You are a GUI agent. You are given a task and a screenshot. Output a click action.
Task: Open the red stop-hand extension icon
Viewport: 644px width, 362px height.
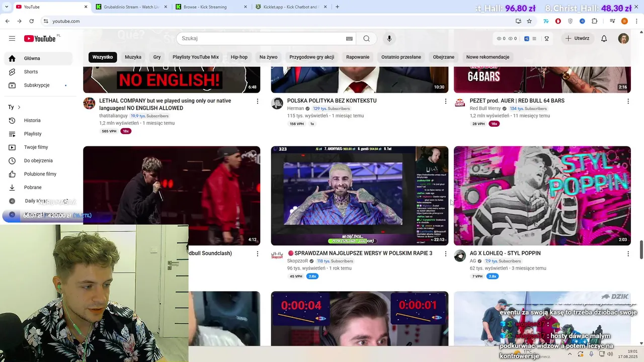[x=558, y=21]
